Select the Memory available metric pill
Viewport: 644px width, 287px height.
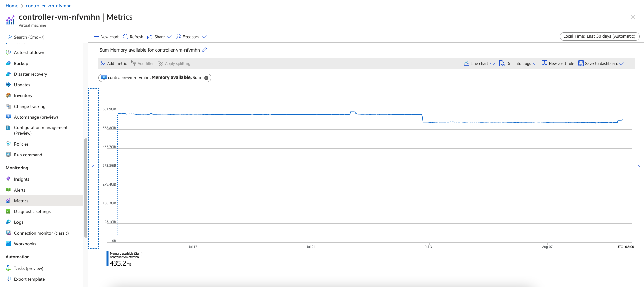(x=155, y=78)
